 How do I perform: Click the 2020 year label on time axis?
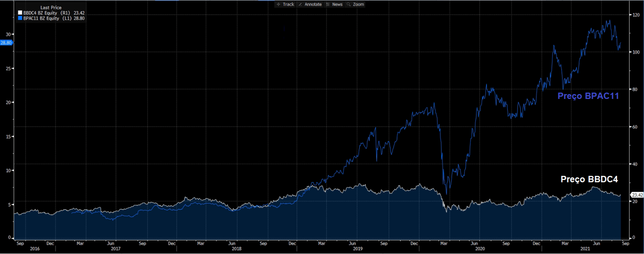[x=480, y=248]
